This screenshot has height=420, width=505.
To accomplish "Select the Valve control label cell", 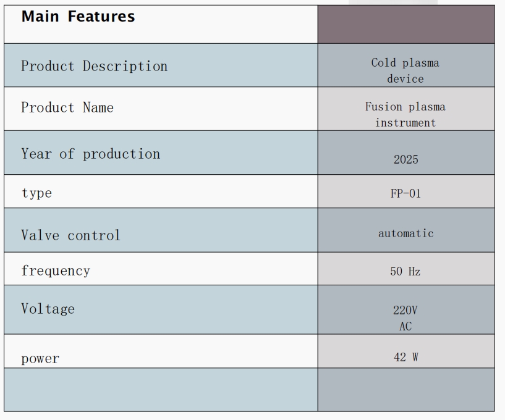I will pyautogui.click(x=161, y=230).
